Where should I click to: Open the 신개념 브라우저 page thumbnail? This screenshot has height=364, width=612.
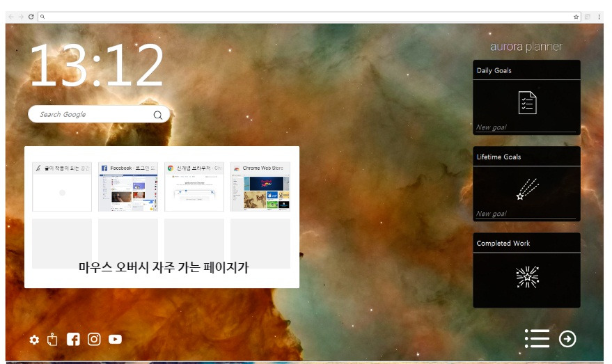[194, 187]
